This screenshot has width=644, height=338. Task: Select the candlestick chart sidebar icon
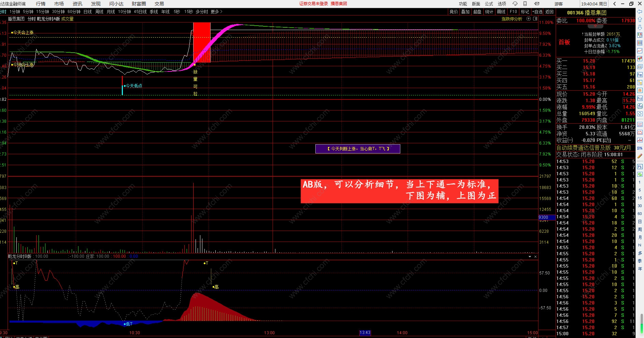(x=640, y=58)
